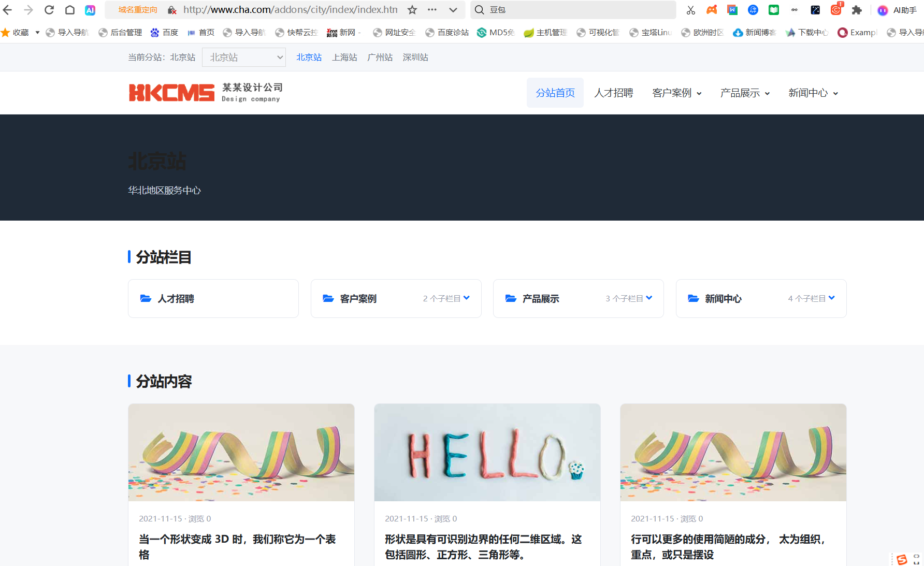Click the magnifier icon in search box

pos(480,10)
